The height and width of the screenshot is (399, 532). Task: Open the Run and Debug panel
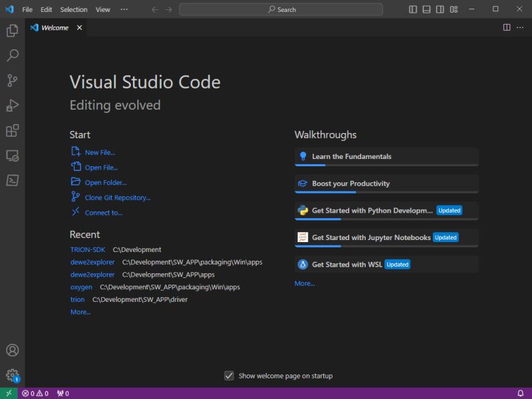coord(12,105)
